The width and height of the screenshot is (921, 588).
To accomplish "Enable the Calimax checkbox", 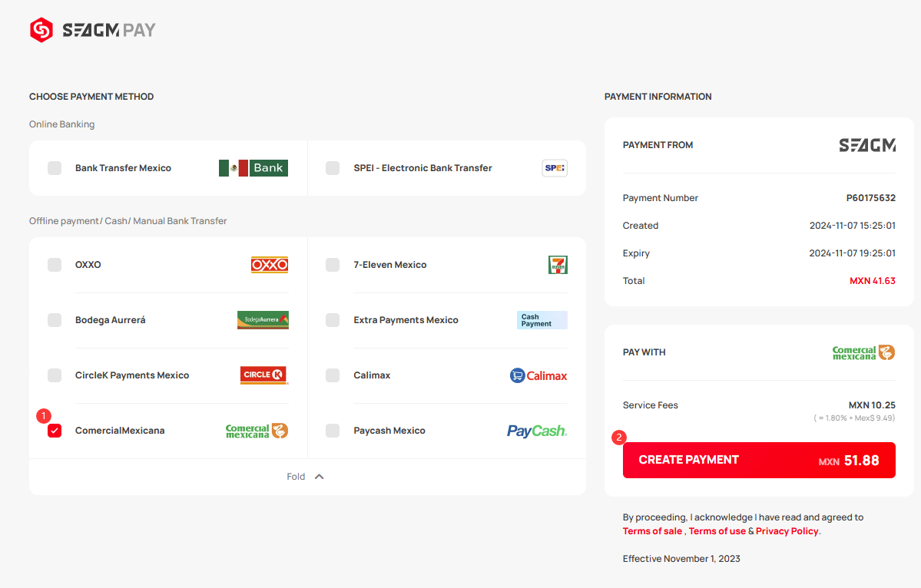I will pyautogui.click(x=333, y=375).
